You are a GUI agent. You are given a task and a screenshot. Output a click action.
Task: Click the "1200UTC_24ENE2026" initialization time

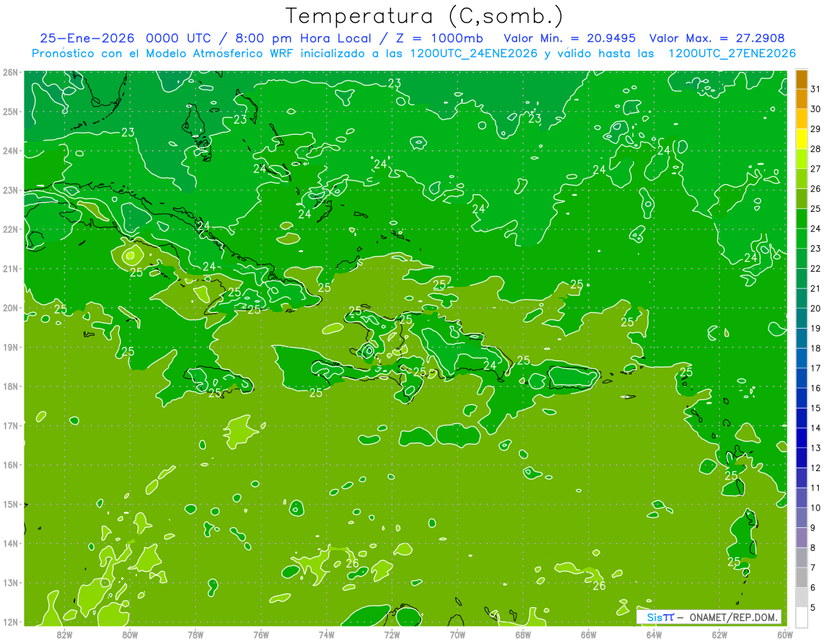point(474,53)
